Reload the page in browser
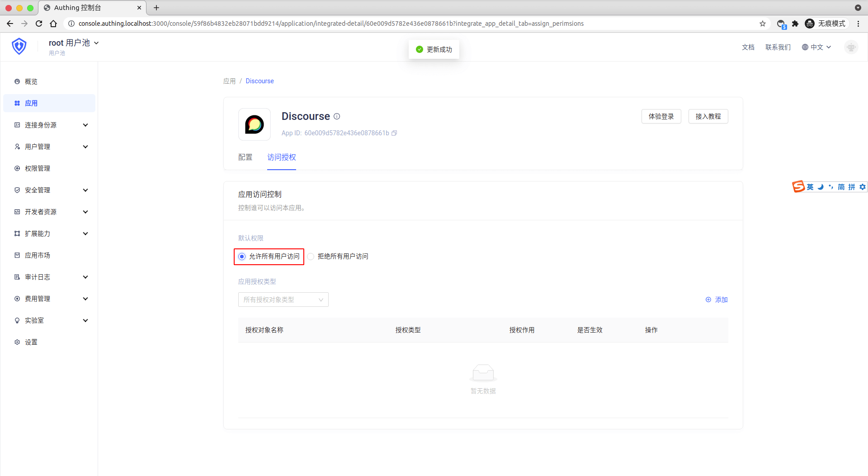The width and height of the screenshot is (868, 476). coord(39,24)
